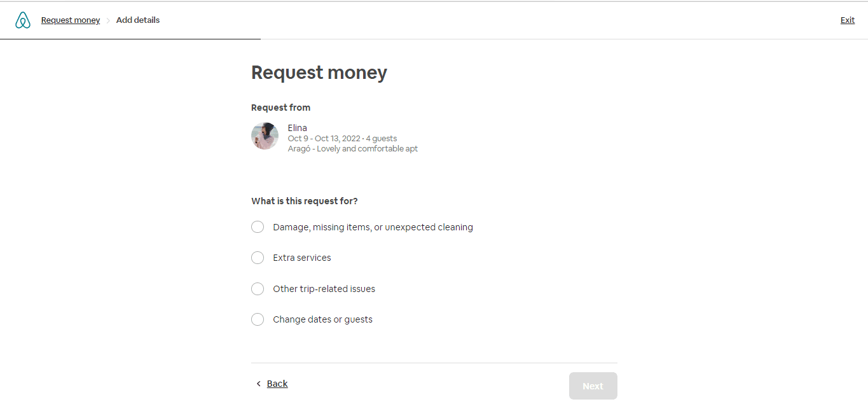Go back using the "Back" link

(x=277, y=383)
